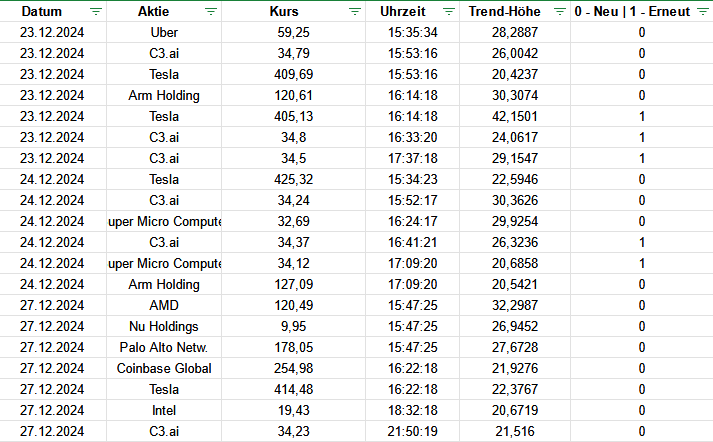Click the Trend-Höhe value 42,1501

click(x=515, y=116)
